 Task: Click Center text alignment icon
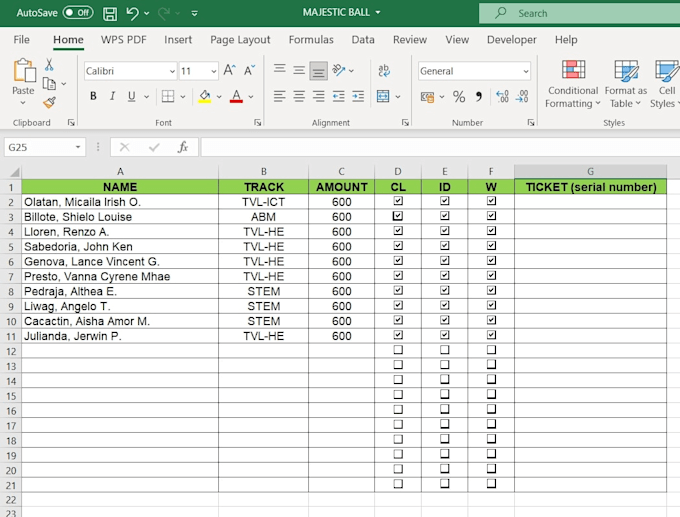click(299, 96)
